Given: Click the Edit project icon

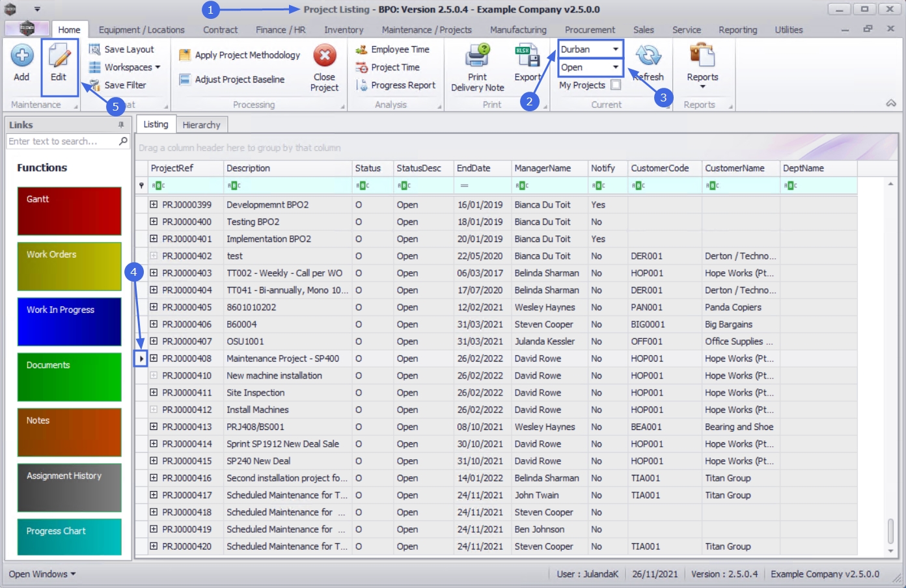Looking at the screenshot, I should pyautogui.click(x=59, y=56).
